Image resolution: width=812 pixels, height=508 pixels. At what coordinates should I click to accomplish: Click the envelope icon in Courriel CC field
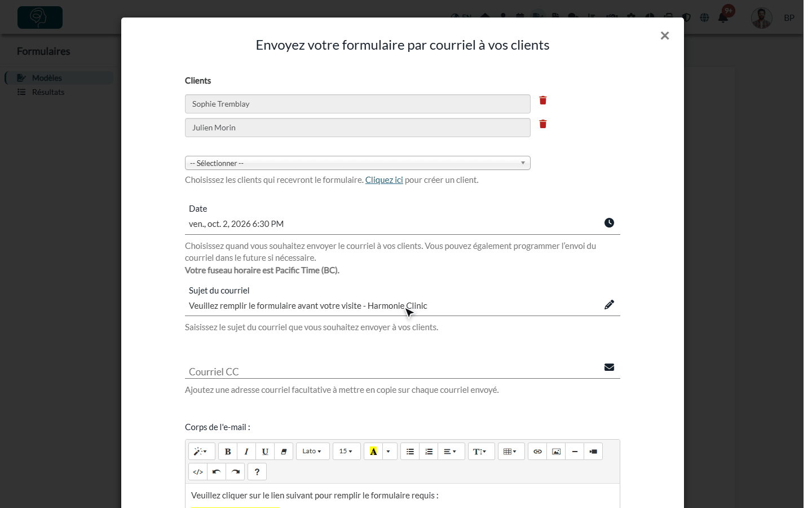tap(609, 367)
